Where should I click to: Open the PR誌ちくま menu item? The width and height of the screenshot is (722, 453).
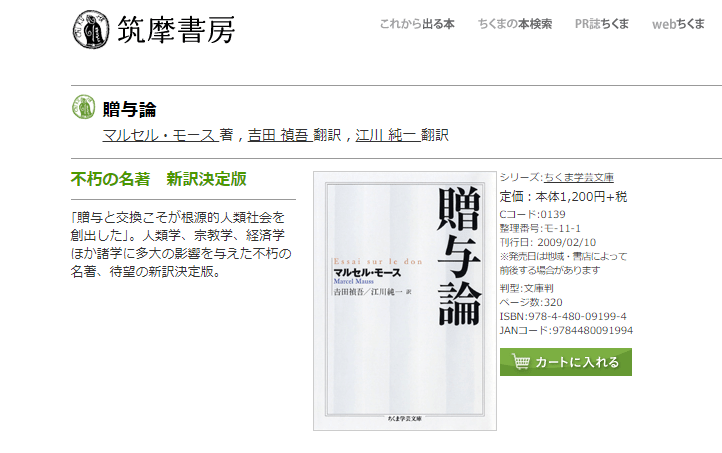tap(602, 24)
